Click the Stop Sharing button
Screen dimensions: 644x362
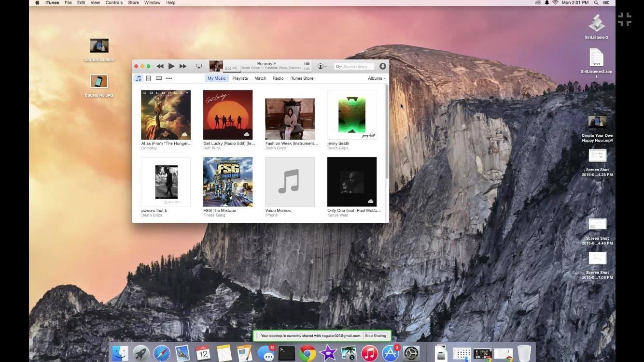(x=375, y=335)
